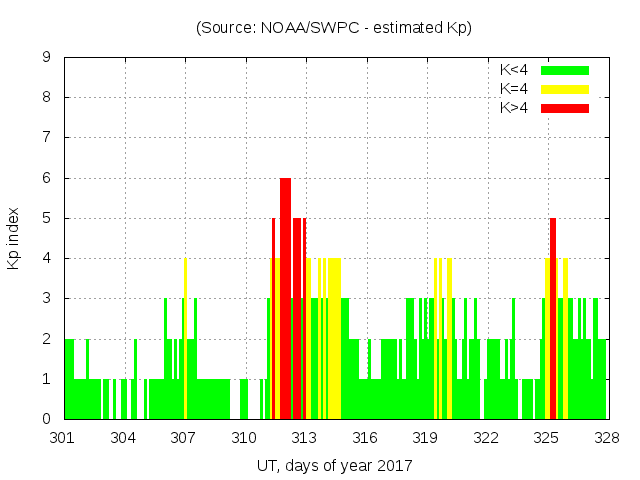Click x-axis tick label 322
The width and height of the screenshot is (640, 480).
[x=486, y=438]
